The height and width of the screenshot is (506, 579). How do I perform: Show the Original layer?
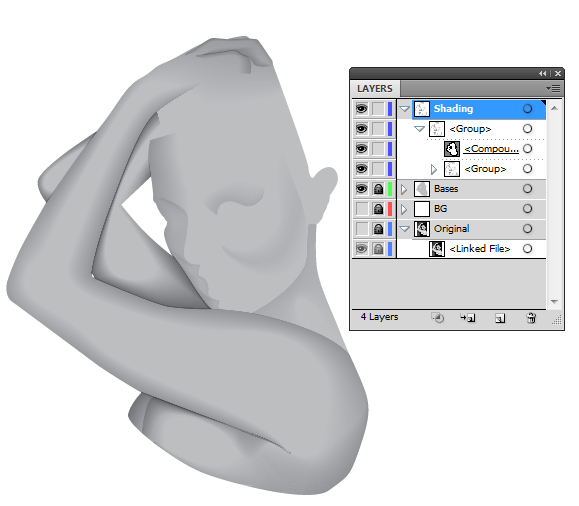(x=362, y=229)
